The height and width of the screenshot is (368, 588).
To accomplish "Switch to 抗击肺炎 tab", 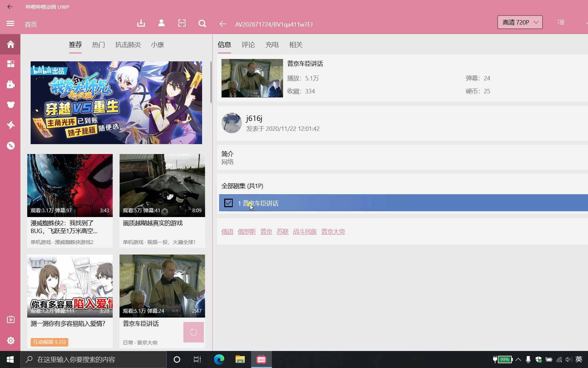I will pyautogui.click(x=128, y=45).
